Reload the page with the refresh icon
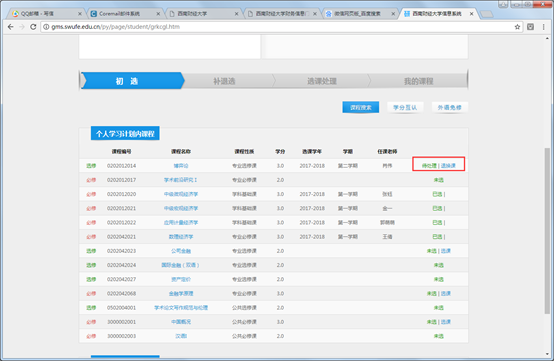The image size is (554, 361). [33, 27]
